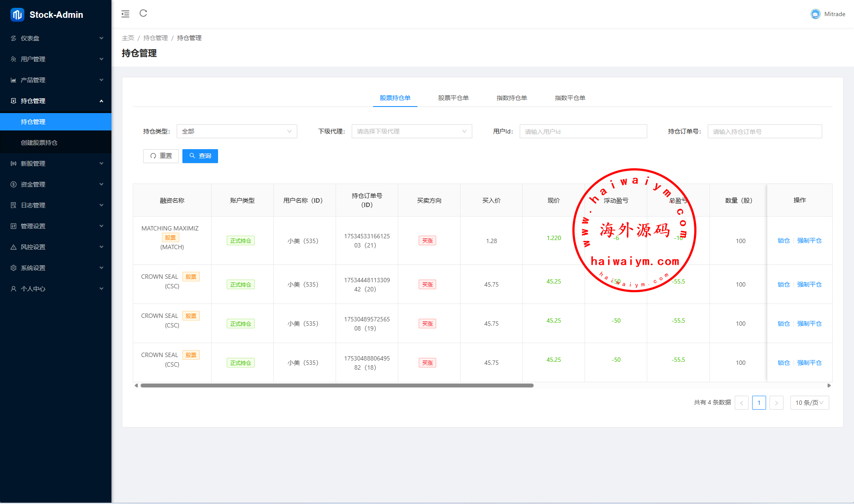The width and height of the screenshot is (854, 504).
Task: Open the 10 条/页 page size dropdown
Action: tap(809, 403)
